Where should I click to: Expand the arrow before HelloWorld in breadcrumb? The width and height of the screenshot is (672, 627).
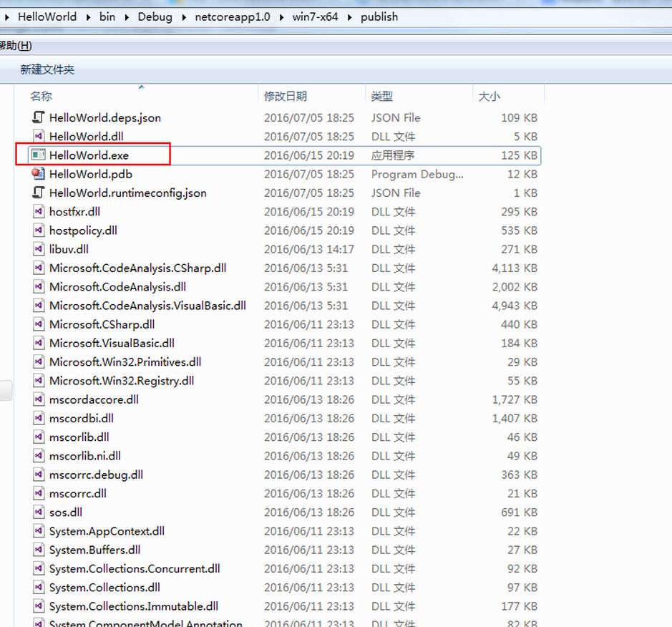coord(7,17)
